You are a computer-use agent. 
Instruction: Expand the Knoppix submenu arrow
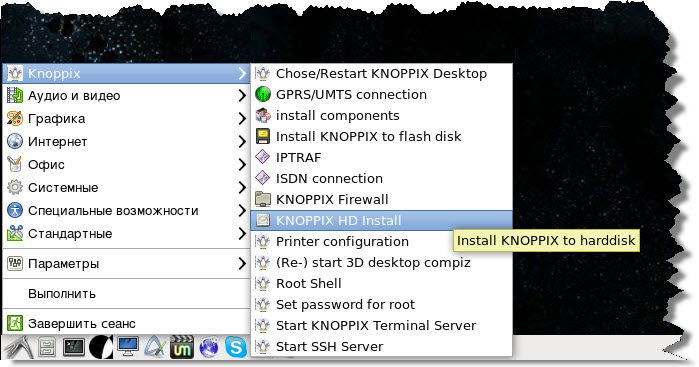(242, 74)
